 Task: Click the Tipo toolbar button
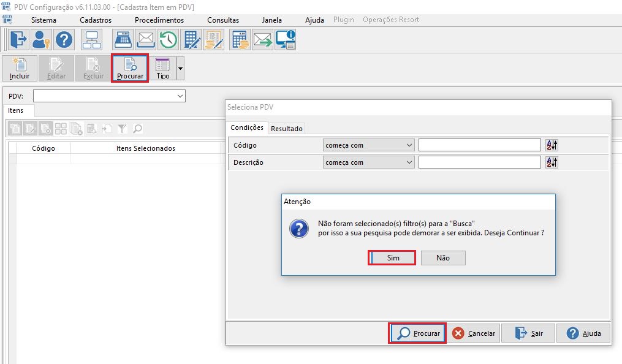162,68
